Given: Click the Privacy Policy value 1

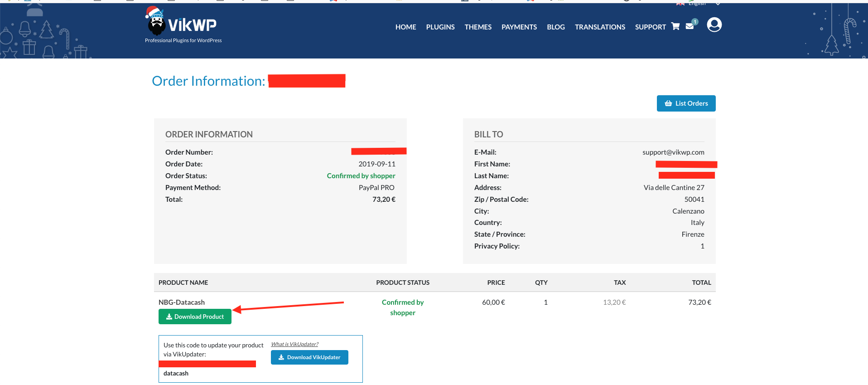Looking at the screenshot, I should [702, 246].
